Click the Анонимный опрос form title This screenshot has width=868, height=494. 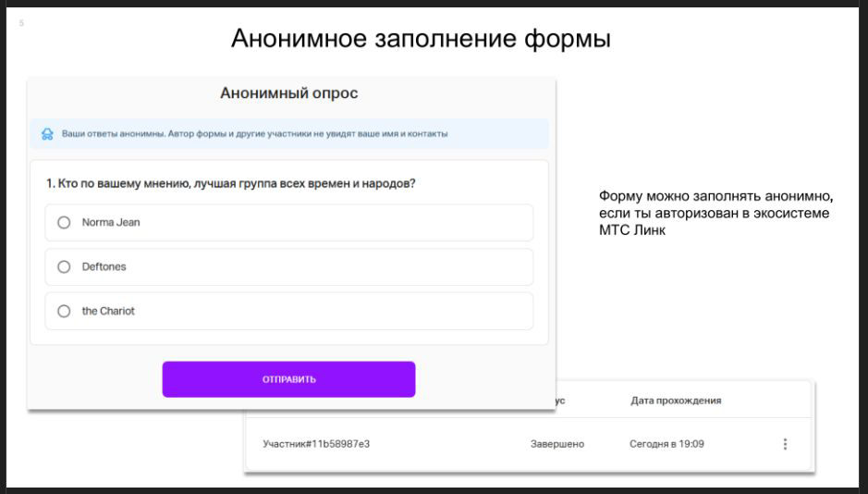pyautogui.click(x=289, y=93)
